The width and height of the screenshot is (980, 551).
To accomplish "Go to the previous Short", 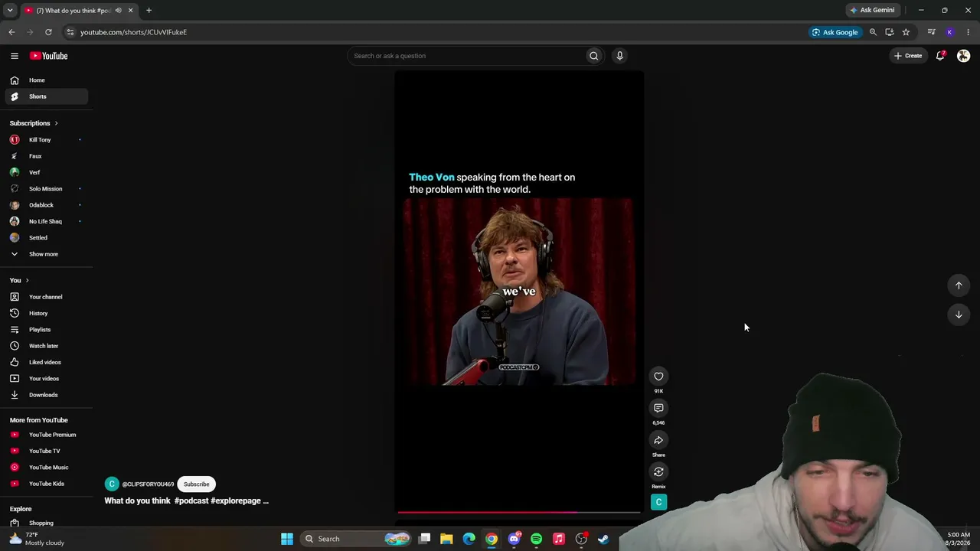I will click(959, 285).
